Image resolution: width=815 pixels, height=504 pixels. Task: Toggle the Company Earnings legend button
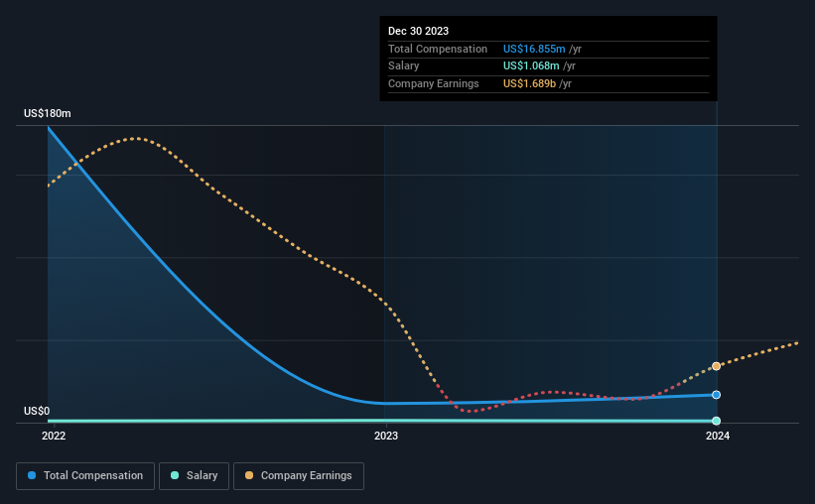pos(299,476)
